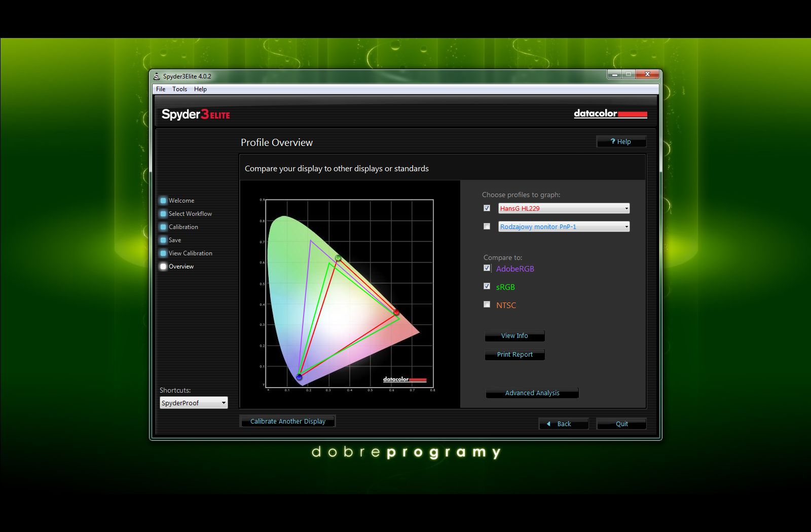Expand the SpyderProof shortcuts dropdown
Viewport: 811px width, 532px height.
tap(194, 403)
